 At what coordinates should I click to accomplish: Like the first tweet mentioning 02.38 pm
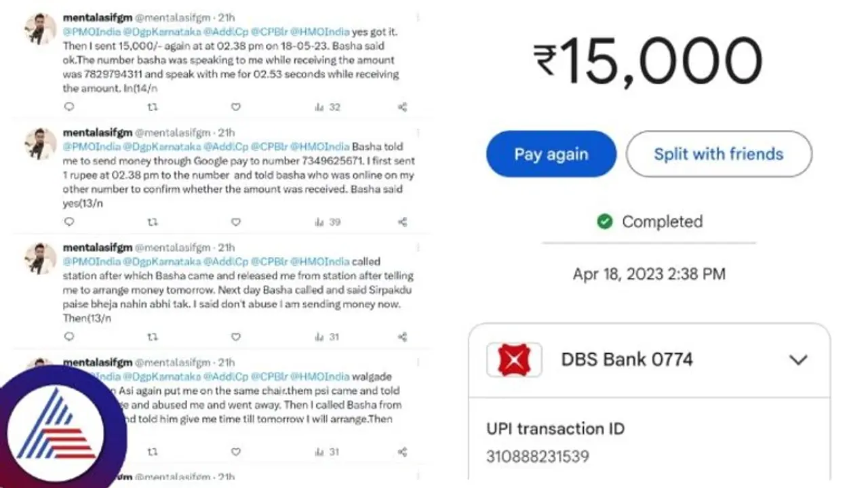pos(236,107)
